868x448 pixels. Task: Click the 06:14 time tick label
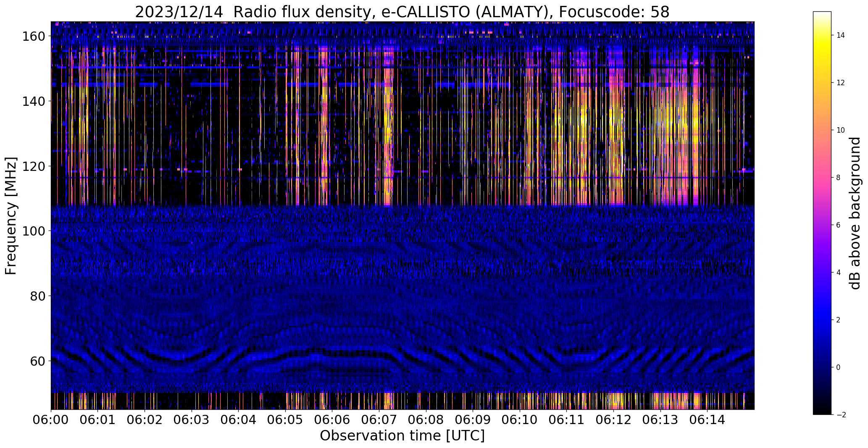(x=708, y=420)
